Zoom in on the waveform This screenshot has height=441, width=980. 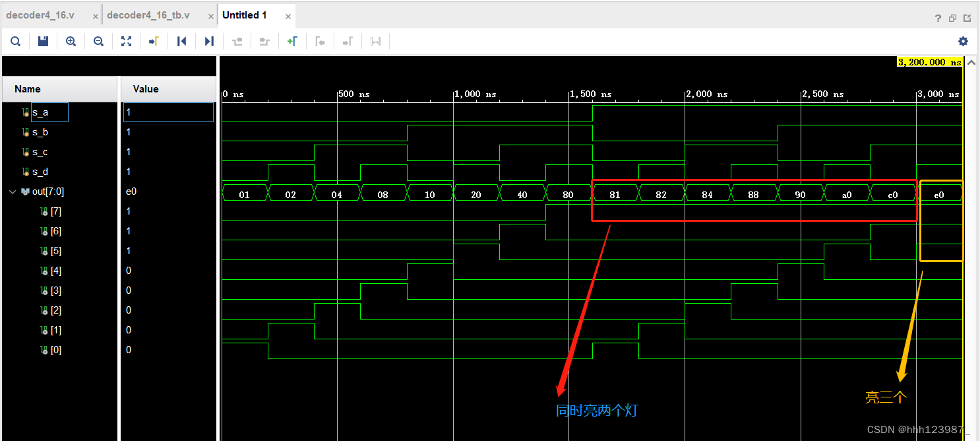pyautogui.click(x=71, y=42)
